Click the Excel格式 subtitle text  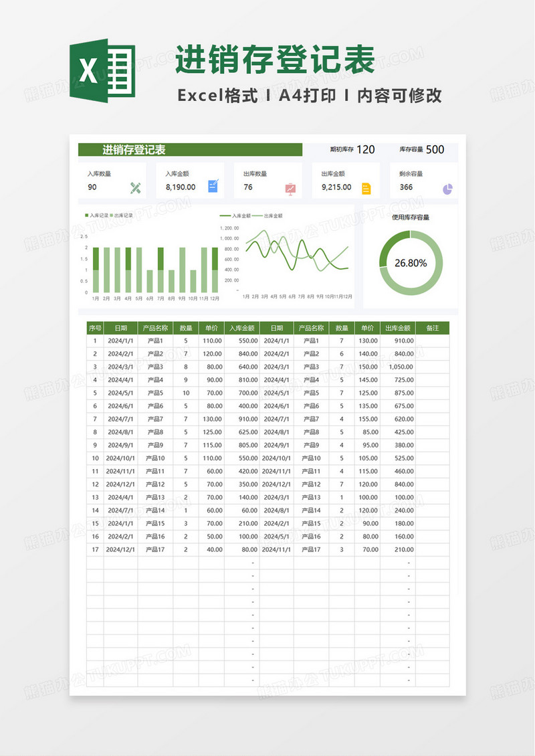(217, 96)
